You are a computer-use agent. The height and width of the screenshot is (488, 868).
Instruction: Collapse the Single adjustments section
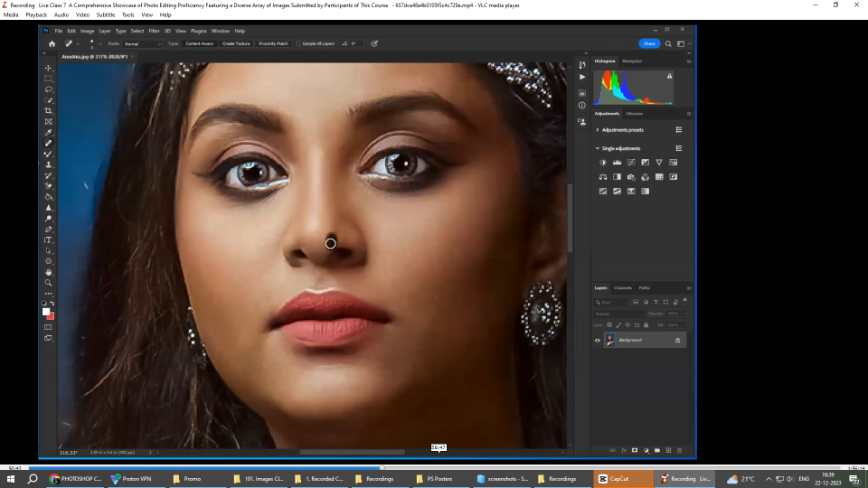tap(598, 148)
